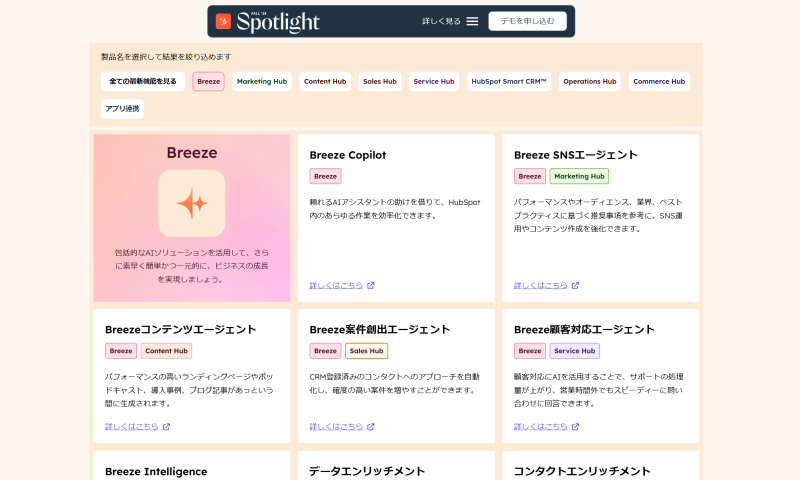
Task: Click the コンタクトエンリッチメント heading
Action: [x=582, y=471]
